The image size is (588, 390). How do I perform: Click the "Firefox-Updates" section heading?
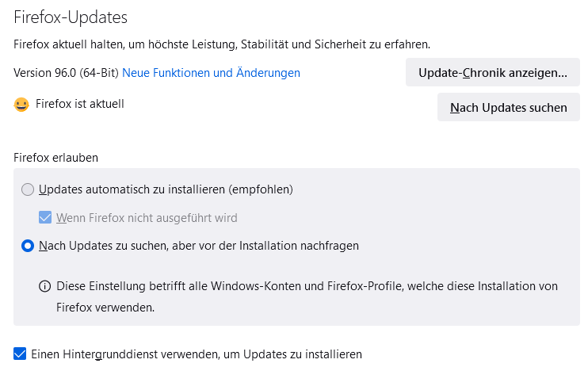(71, 17)
